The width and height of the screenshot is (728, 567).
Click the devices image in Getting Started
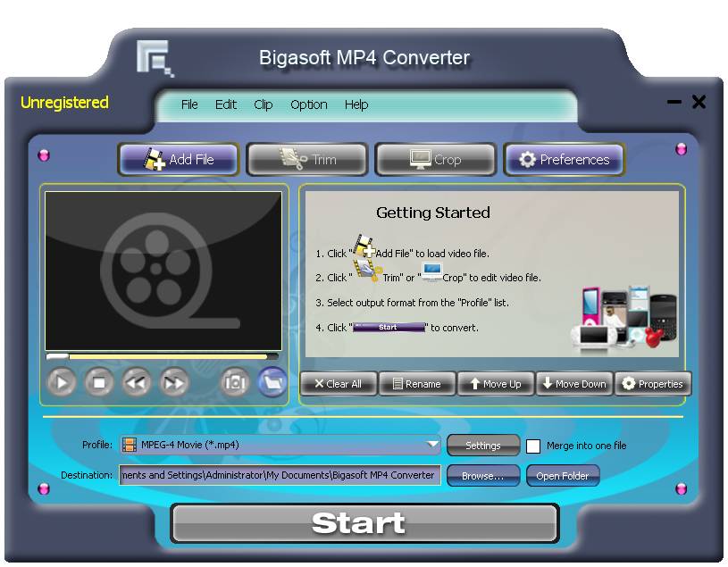623,319
